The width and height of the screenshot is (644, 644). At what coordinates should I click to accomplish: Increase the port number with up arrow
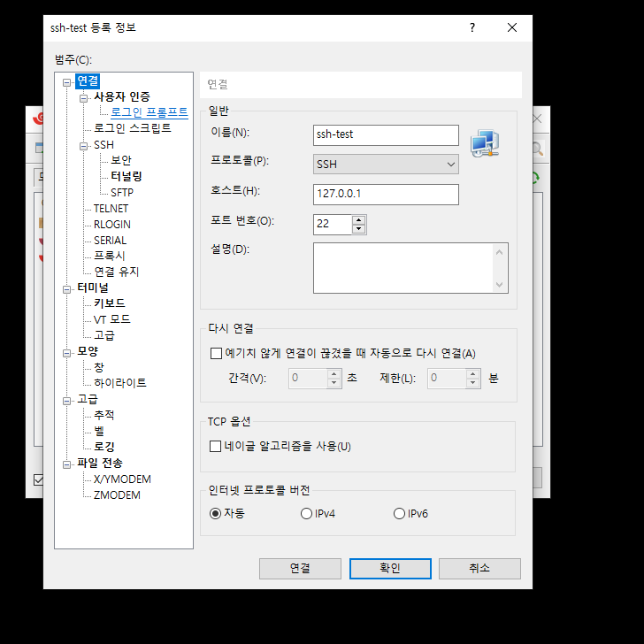[358, 220]
